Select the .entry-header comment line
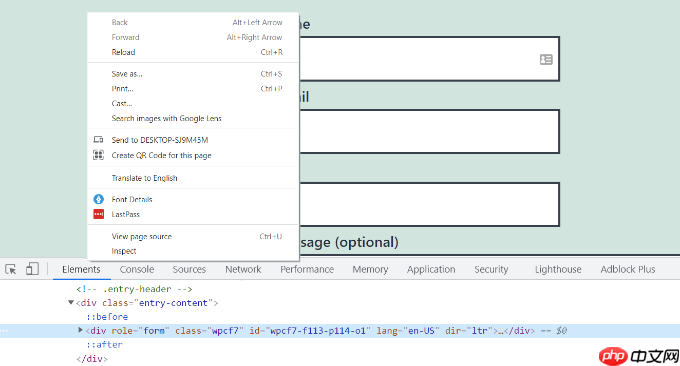Image resolution: width=680 pixels, height=366 pixels. (134, 289)
